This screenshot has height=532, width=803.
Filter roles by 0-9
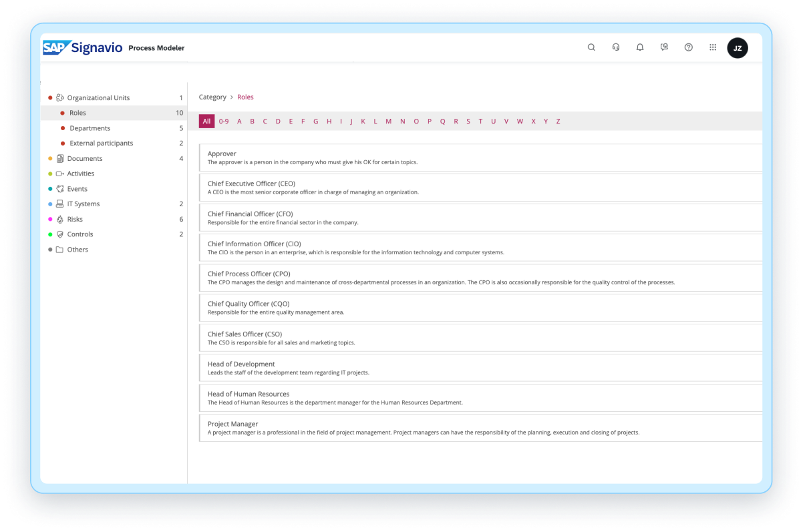click(224, 121)
